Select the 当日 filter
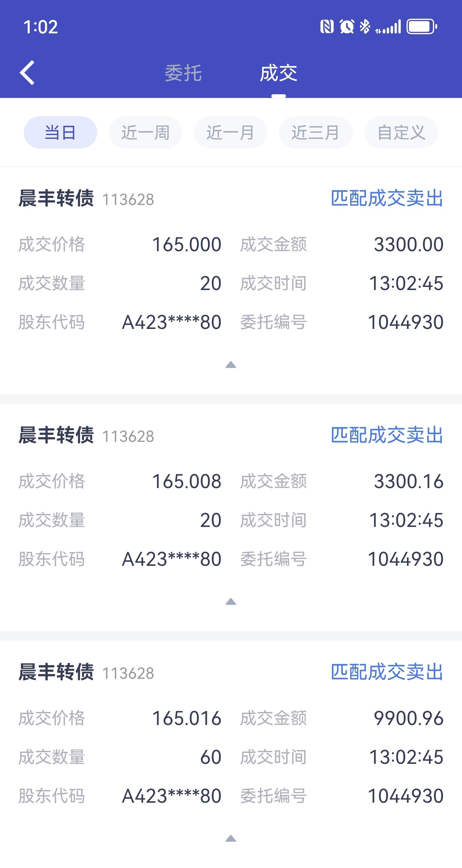The width and height of the screenshot is (462, 868). click(60, 132)
